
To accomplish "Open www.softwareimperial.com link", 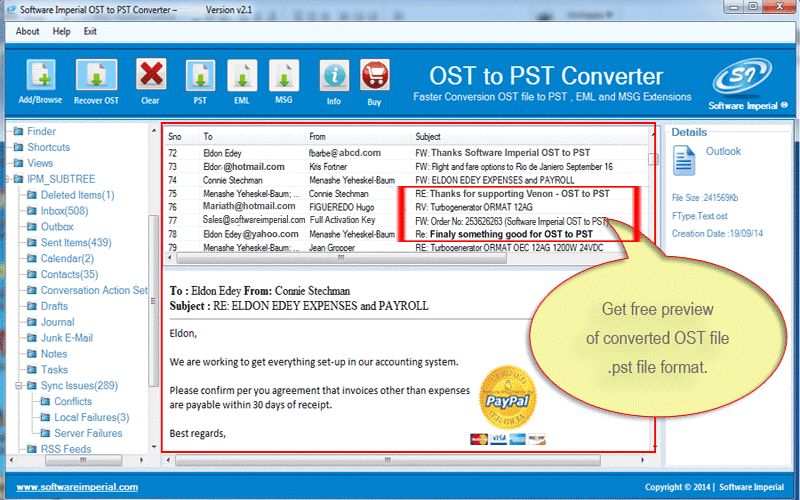I will (x=77, y=487).
